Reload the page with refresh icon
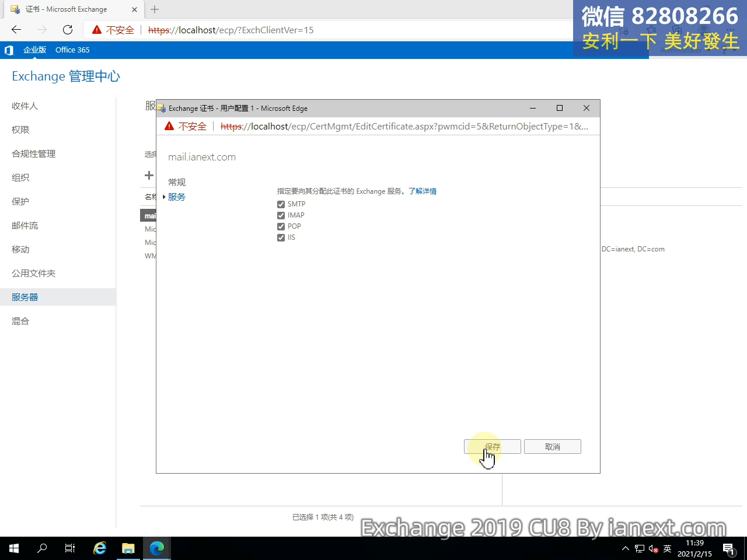 [68, 30]
